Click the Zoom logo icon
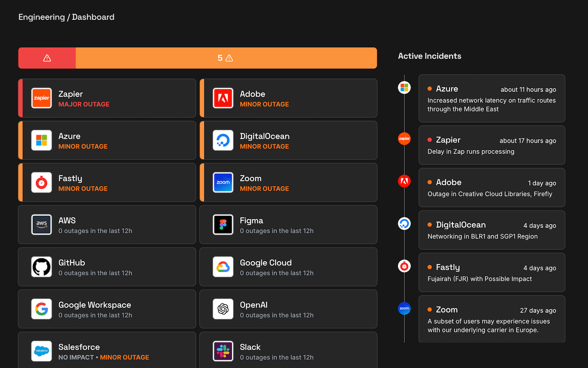 click(x=223, y=182)
